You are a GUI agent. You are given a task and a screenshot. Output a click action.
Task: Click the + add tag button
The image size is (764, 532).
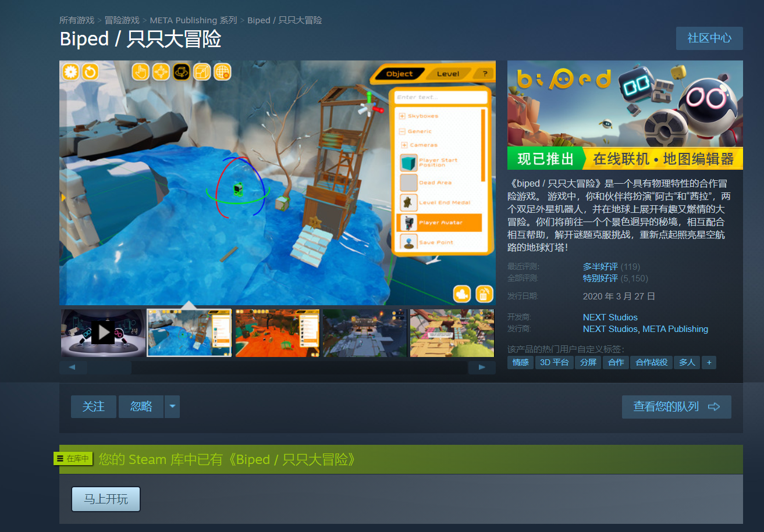(x=709, y=362)
